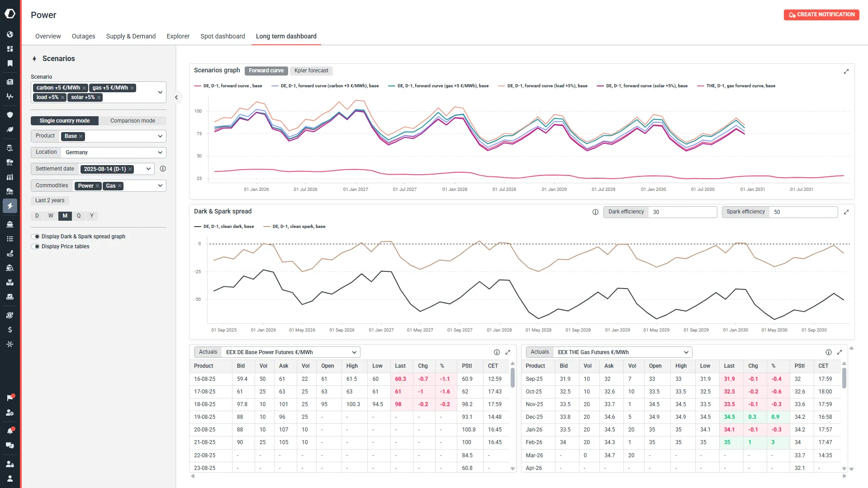This screenshot has width=868, height=488.
Task: Open the bookmarks icon in sidebar
Action: tap(10, 63)
